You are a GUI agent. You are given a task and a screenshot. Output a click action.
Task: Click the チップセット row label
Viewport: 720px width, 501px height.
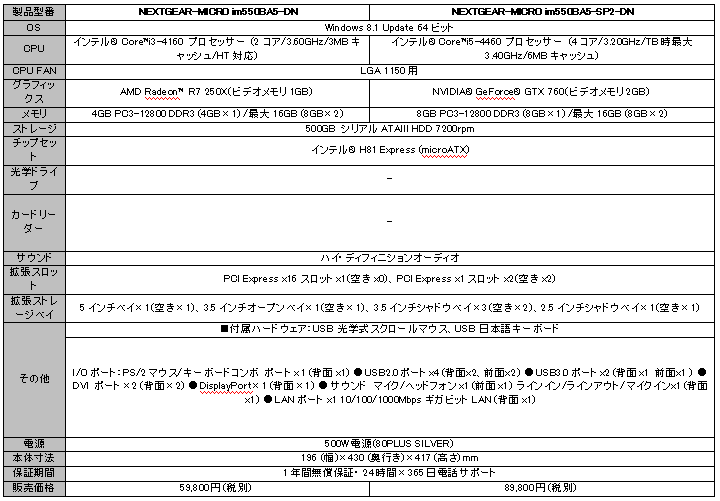[x=34, y=151]
